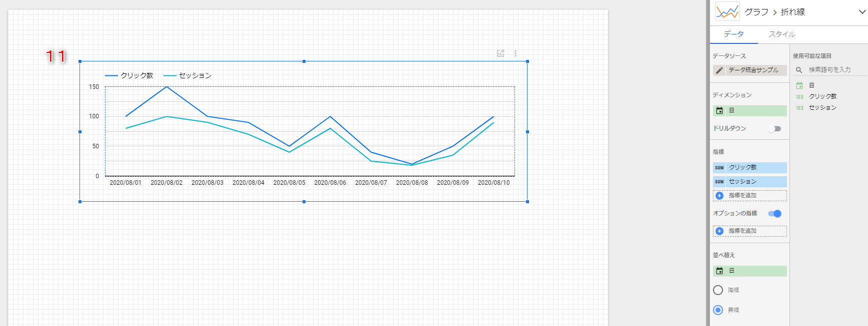
Task: Select クリック数 in available fields list
Action: click(822, 96)
